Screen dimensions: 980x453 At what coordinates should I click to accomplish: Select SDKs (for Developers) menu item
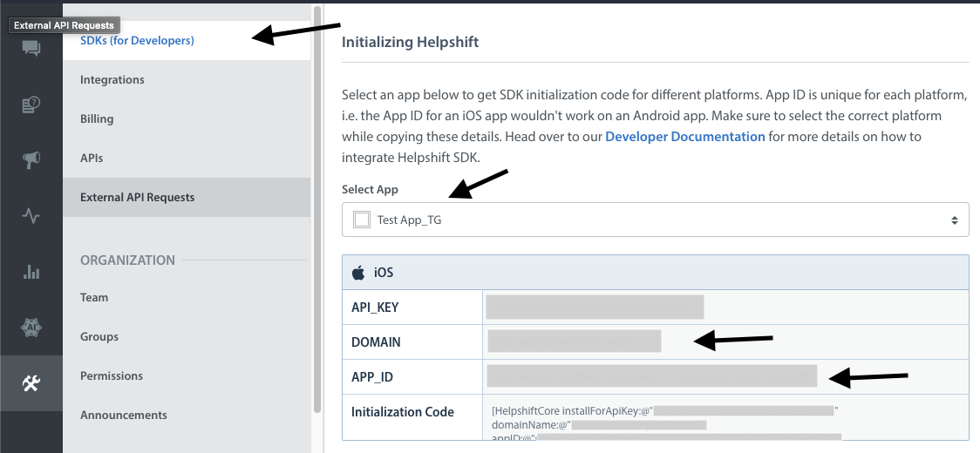click(137, 41)
